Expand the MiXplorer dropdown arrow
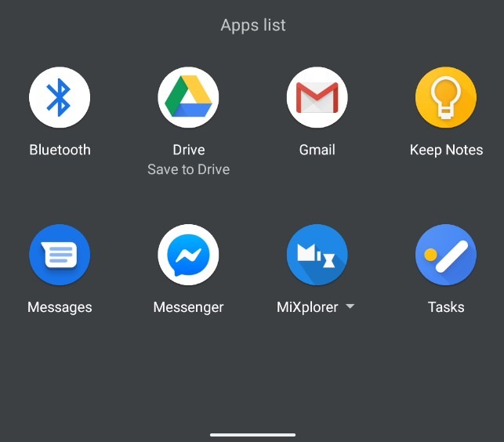The image size is (504, 442). point(350,306)
